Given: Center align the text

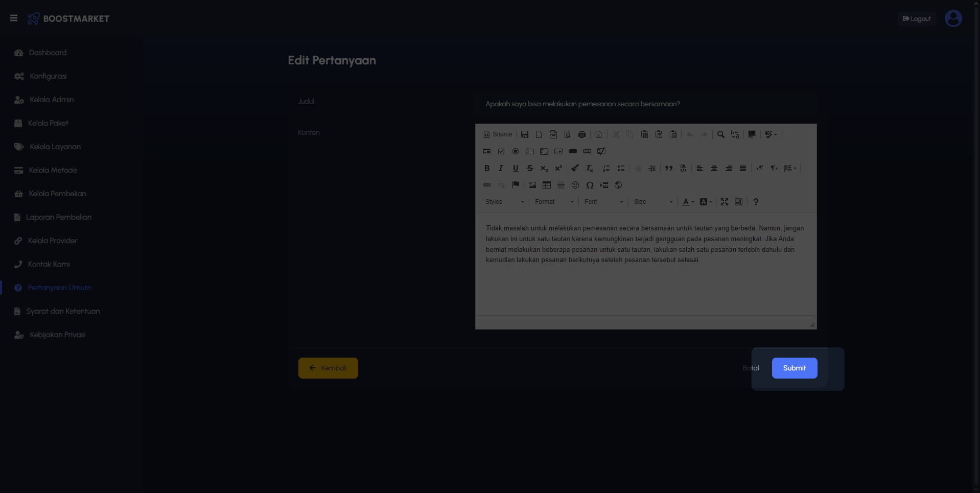Looking at the screenshot, I should (x=714, y=168).
